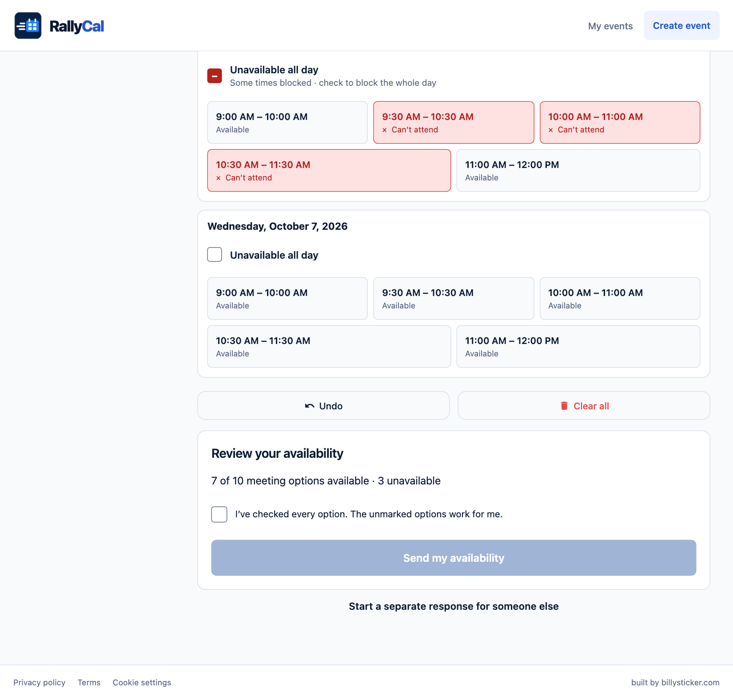733x700 pixels.
Task: Open My events in the header
Action: 610,26
